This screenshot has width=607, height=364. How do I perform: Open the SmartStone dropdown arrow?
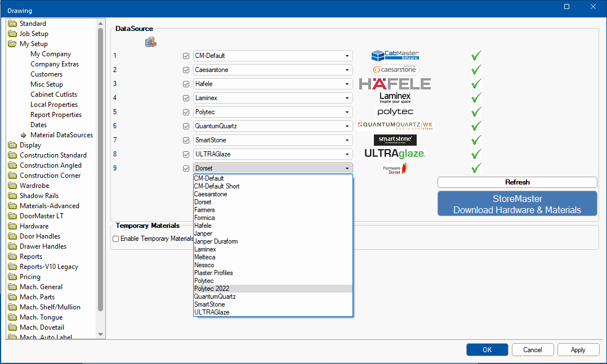click(347, 140)
